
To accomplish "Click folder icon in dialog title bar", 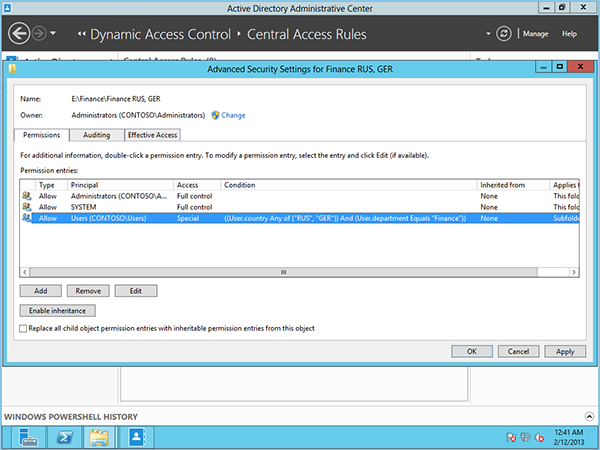I will [13, 69].
